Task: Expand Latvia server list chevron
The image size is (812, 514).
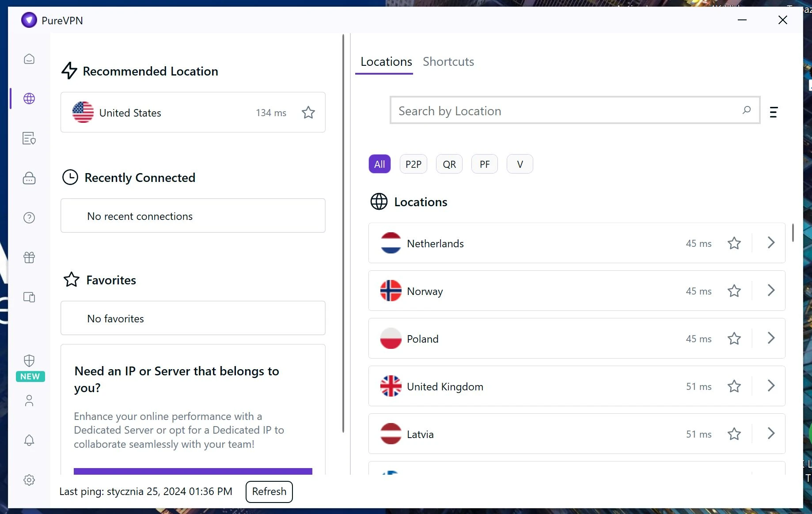Action: [771, 433]
